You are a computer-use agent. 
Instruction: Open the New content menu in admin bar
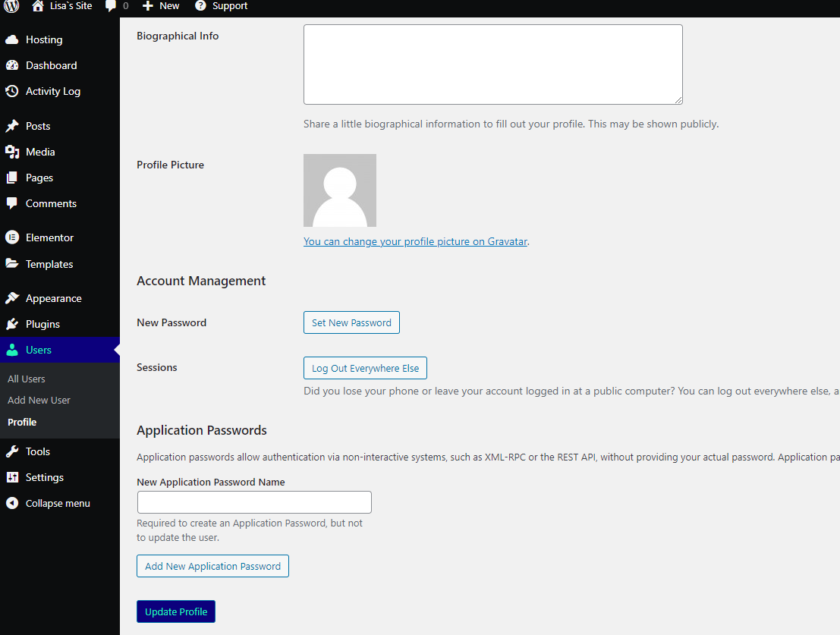[x=161, y=6]
